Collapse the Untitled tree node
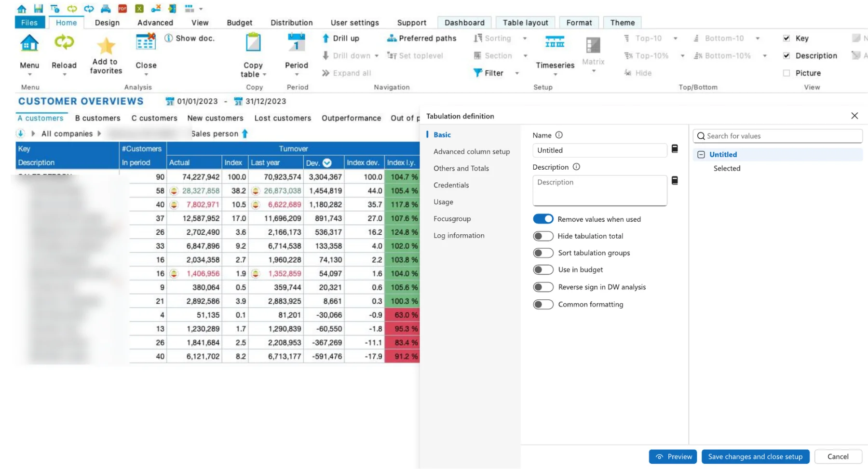The image size is (868, 469). (x=701, y=155)
